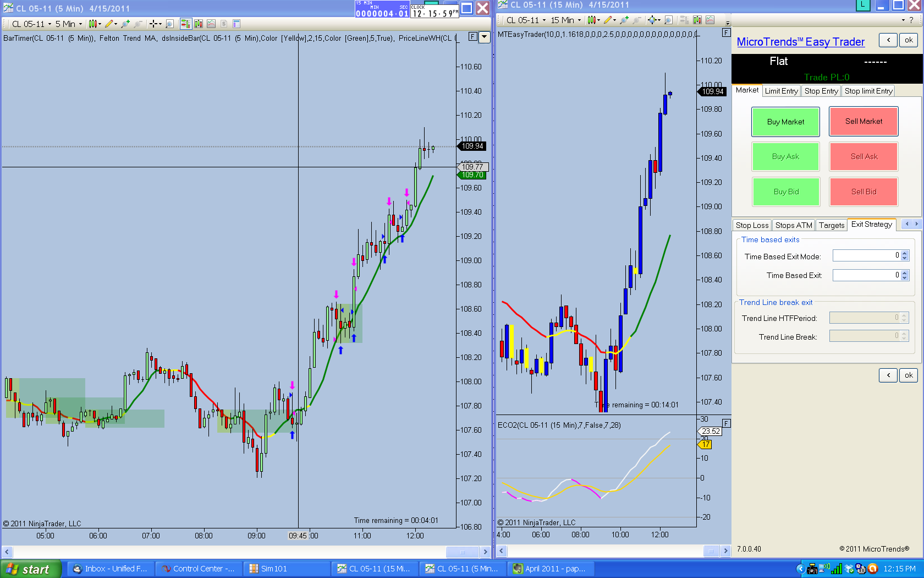Open Data Series icon in 5 Min chart
This screenshot has width=924, height=578.
pos(199,24)
